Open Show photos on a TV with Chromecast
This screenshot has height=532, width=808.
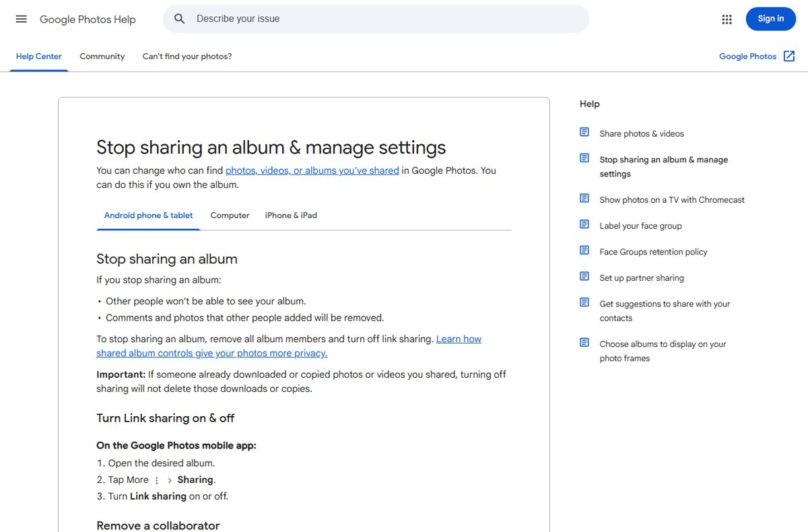[672, 200]
